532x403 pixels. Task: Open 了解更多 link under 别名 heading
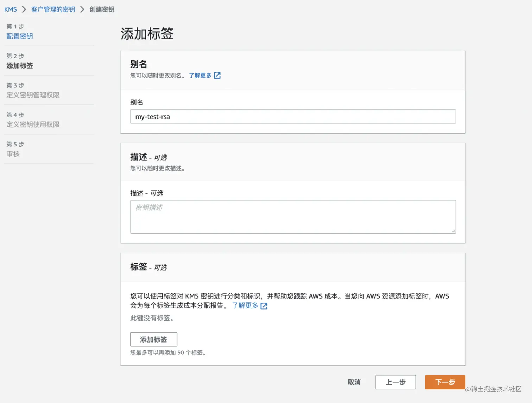pyautogui.click(x=200, y=76)
